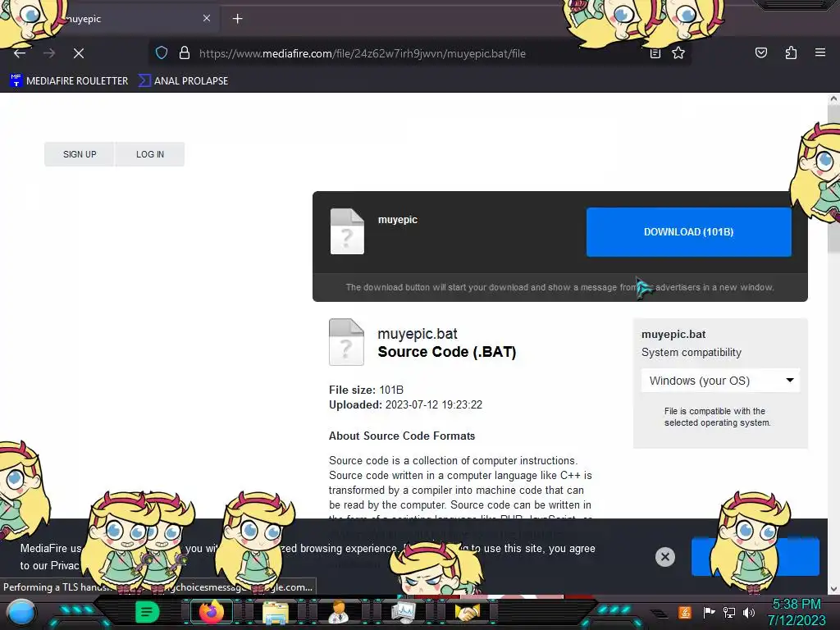Click the volume speaker tray icon
Screen dimensions: 840x630
(x=749, y=612)
